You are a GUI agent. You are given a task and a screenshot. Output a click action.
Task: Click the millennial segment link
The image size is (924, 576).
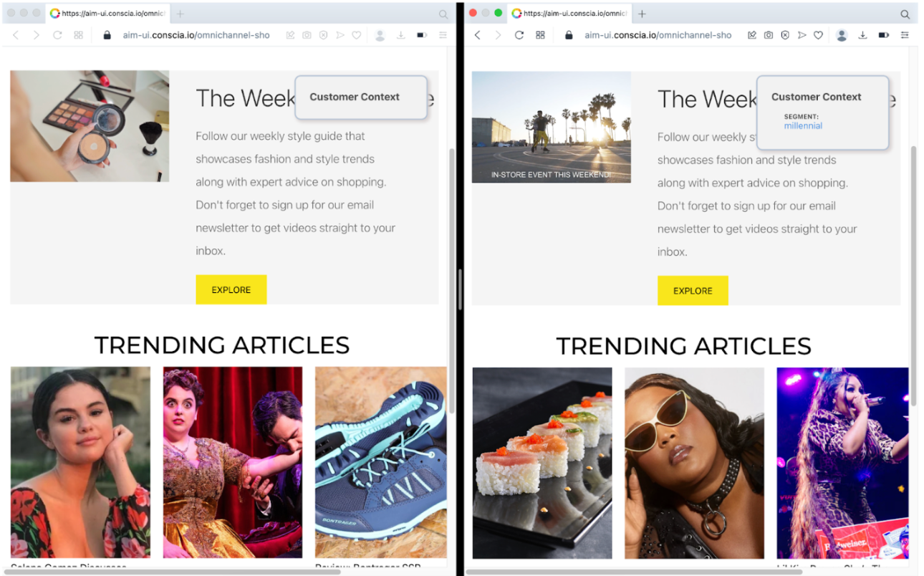tap(803, 126)
